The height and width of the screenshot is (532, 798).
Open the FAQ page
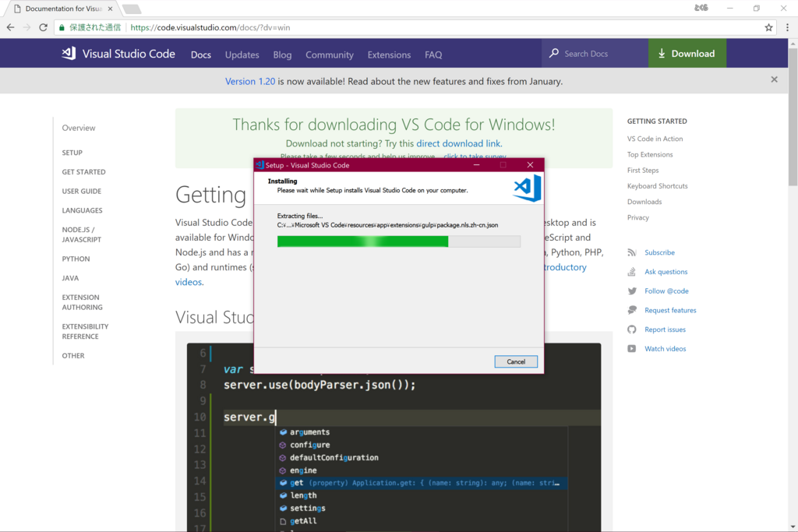coord(433,55)
